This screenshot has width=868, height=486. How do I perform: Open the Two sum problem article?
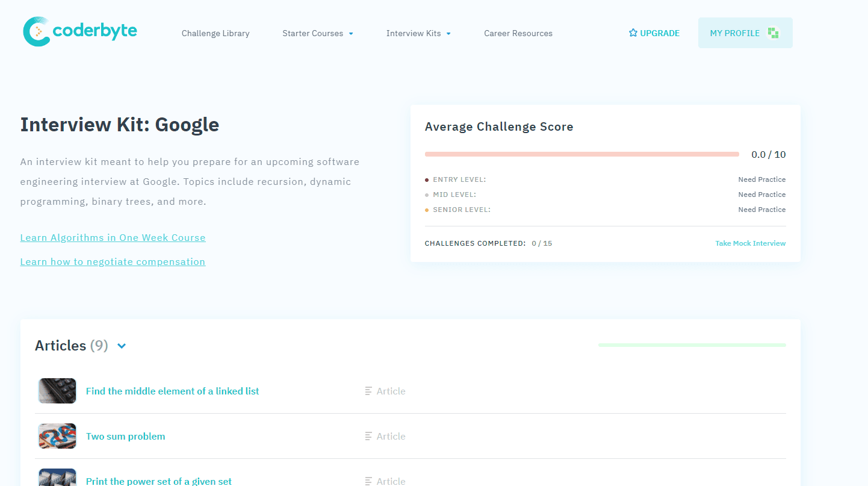[x=125, y=436]
